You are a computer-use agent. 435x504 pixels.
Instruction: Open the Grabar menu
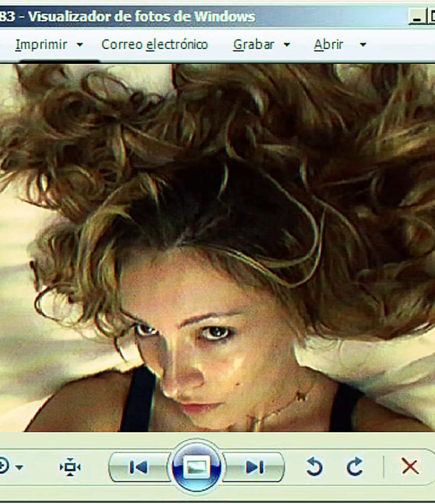(253, 45)
